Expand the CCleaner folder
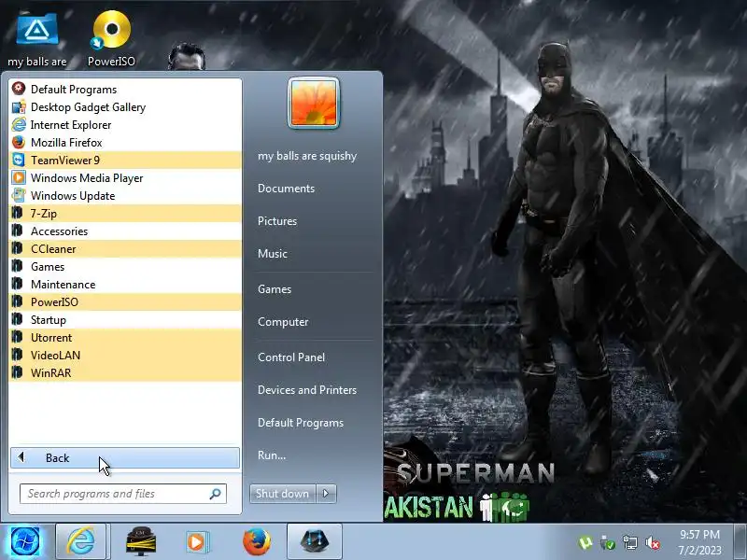 125,248
